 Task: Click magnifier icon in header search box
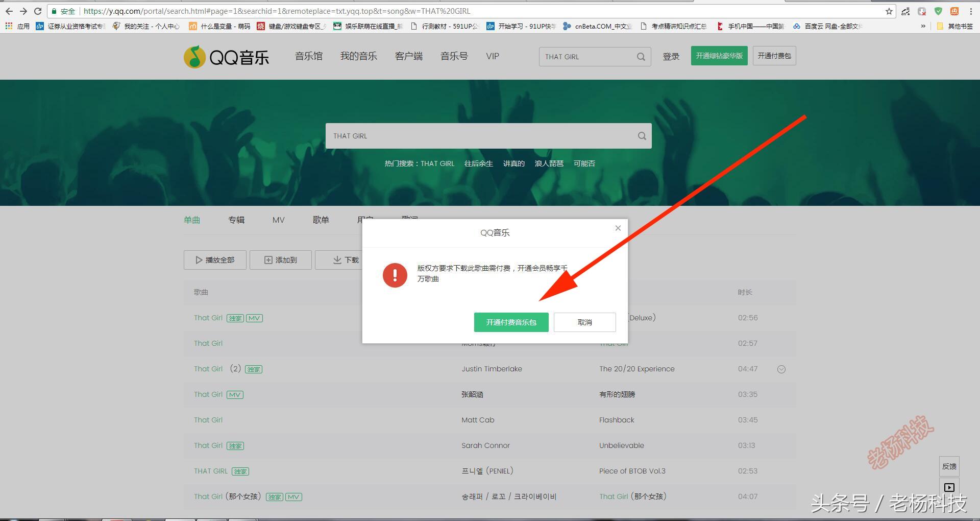[x=641, y=56]
